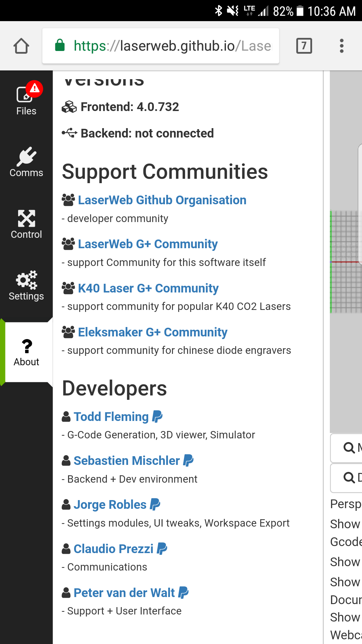
Task: Tap the lower magnifier button in workspace panel
Action: [x=347, y=478]
